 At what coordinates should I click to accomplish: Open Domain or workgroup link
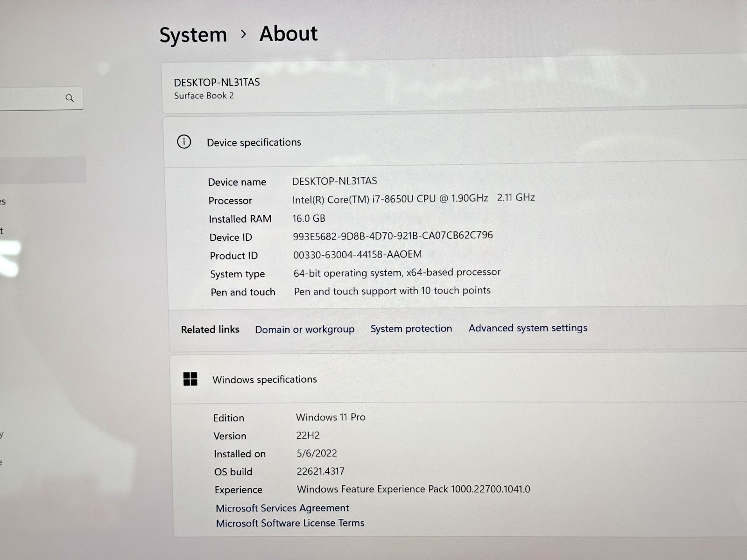304,329
